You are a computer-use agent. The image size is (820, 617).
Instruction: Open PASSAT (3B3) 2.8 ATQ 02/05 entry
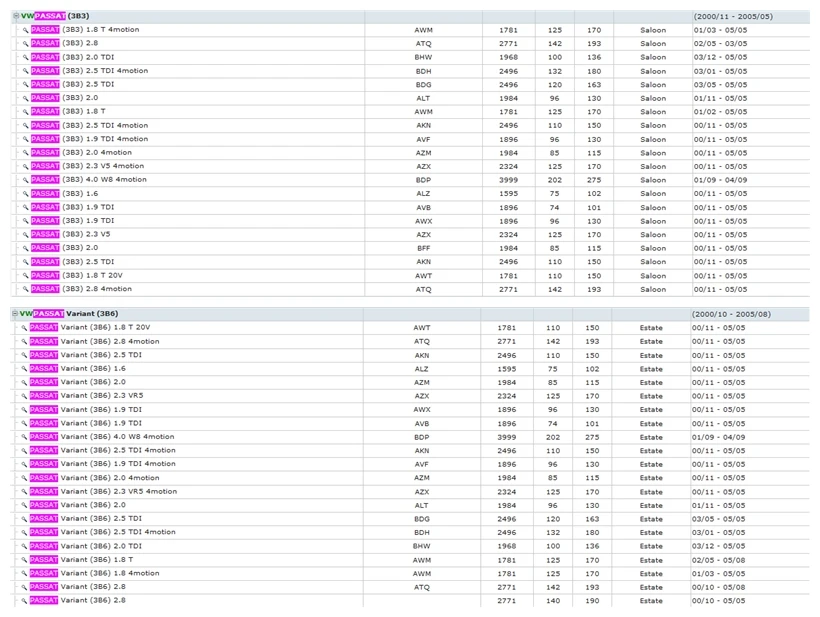pos(64,43)
